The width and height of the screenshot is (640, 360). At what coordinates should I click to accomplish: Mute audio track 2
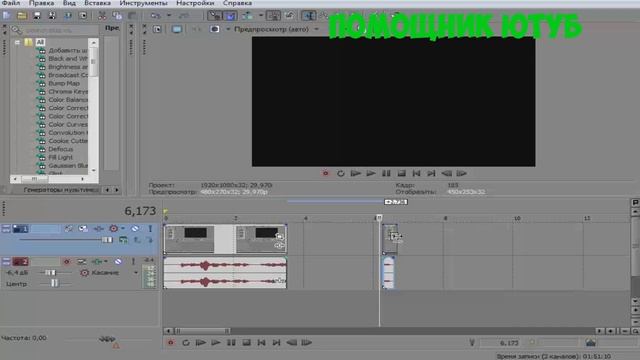[118, 262]
